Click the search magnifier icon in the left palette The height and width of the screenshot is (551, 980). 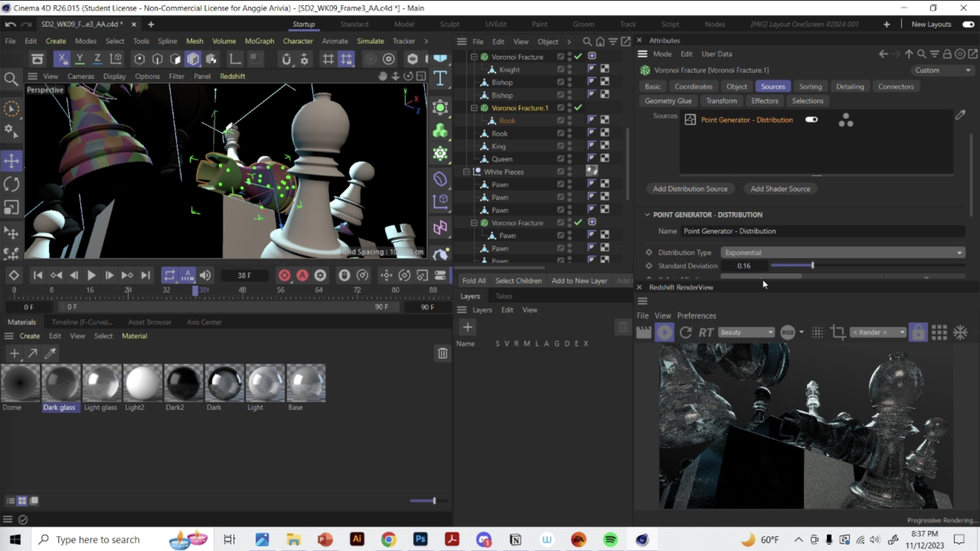pos(11,79)
